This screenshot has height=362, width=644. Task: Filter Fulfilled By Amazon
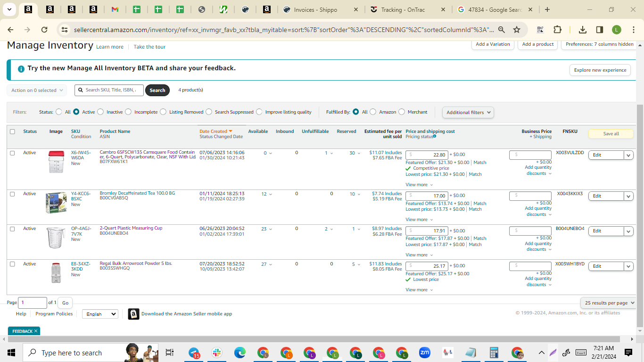[373, 112]
